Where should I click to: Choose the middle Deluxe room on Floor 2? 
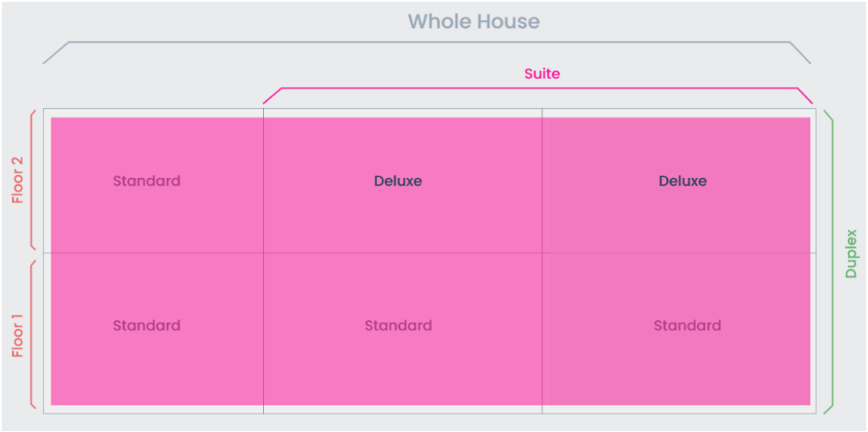[x=398, y=181]
